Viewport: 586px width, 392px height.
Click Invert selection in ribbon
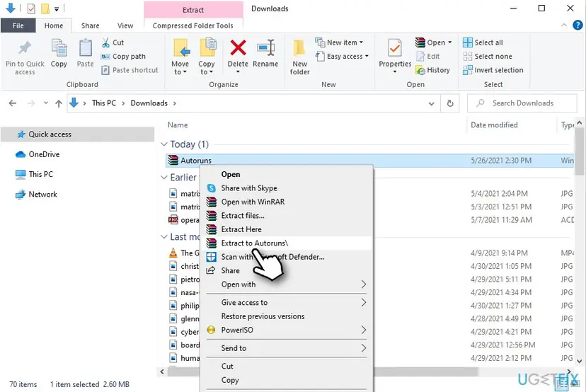[x=493, y=70]
